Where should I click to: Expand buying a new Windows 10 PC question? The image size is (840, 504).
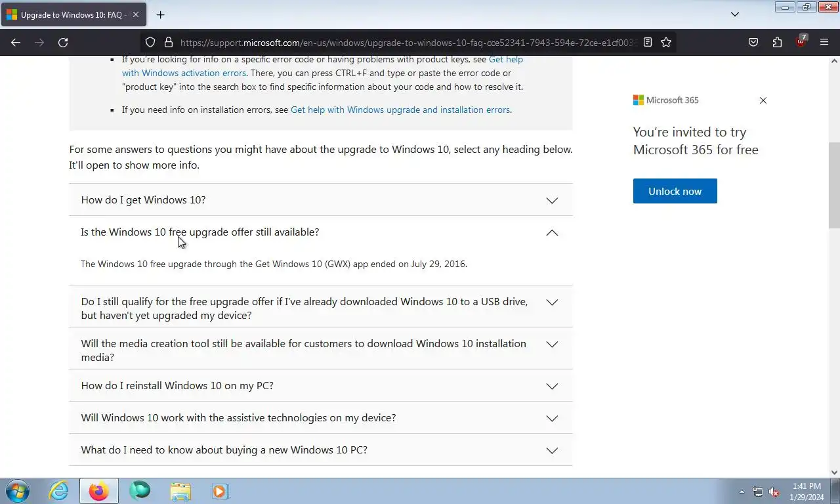[321, 450]
